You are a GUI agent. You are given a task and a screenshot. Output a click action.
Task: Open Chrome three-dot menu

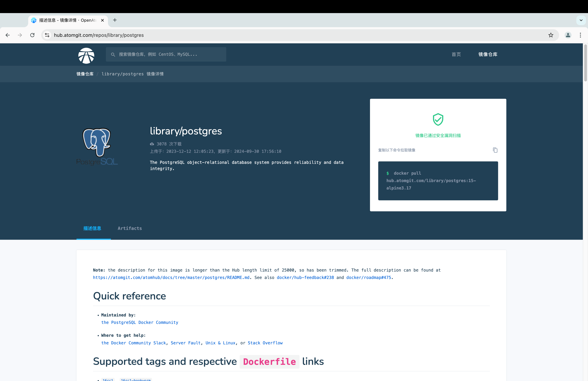point(580,35)
